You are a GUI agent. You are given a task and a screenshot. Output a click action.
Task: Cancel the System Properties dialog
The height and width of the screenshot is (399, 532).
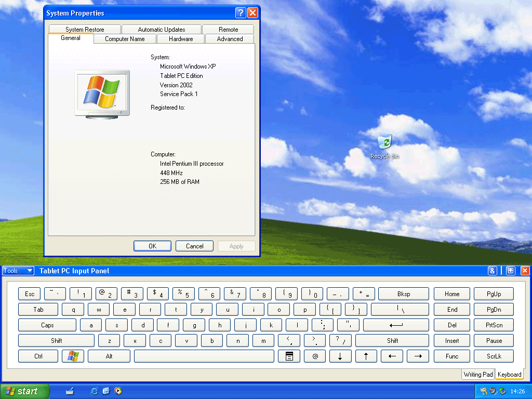click(195, 246)
